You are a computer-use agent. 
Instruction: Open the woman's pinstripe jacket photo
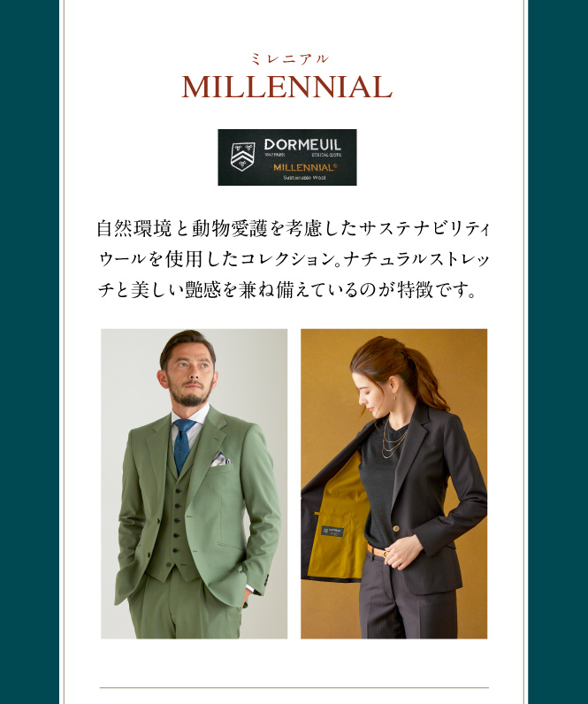click(393, 484)
